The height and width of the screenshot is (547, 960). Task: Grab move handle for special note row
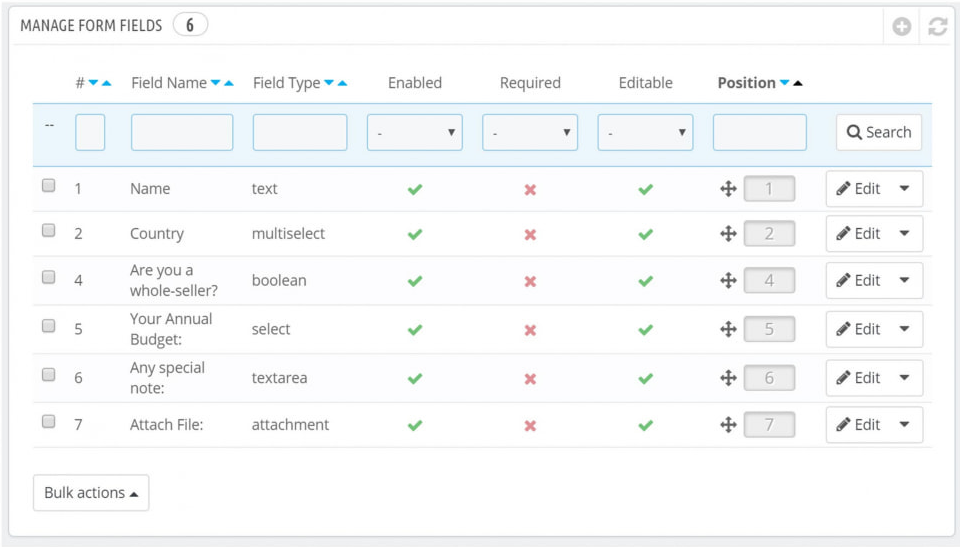coord(728,378)
